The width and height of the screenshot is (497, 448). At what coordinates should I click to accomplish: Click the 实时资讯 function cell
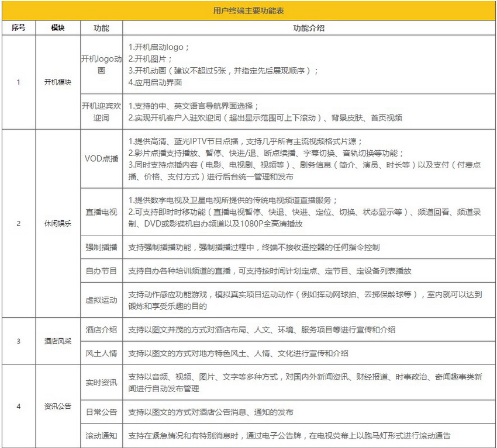coord(101,383)
